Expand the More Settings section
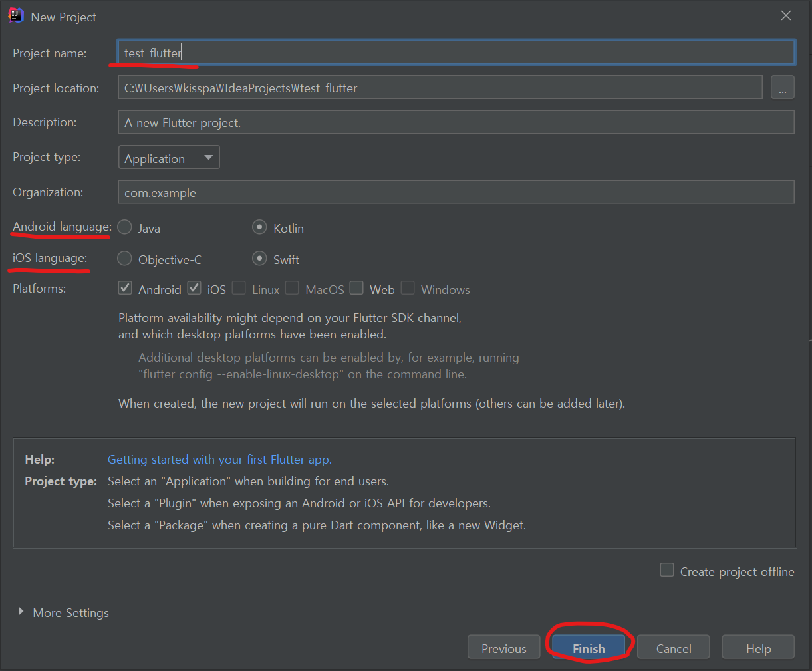812x671 pixels. pyautogui.click(x=21, y=612)
